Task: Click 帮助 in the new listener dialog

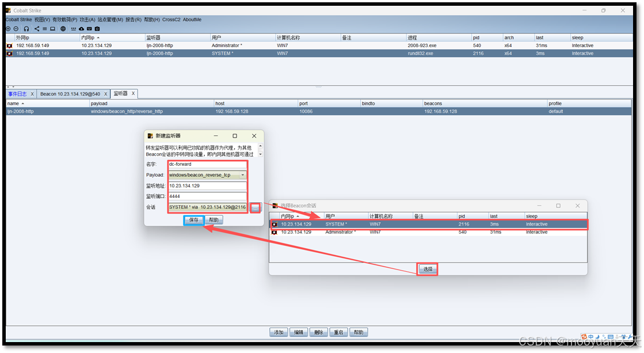Action: [214, 221]
